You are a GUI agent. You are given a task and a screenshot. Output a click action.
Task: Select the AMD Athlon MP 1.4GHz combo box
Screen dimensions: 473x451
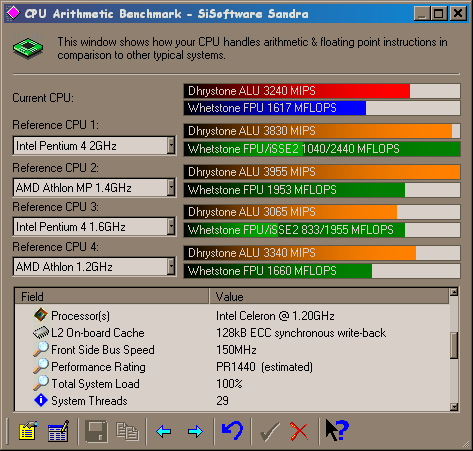(x=94, y=187)
